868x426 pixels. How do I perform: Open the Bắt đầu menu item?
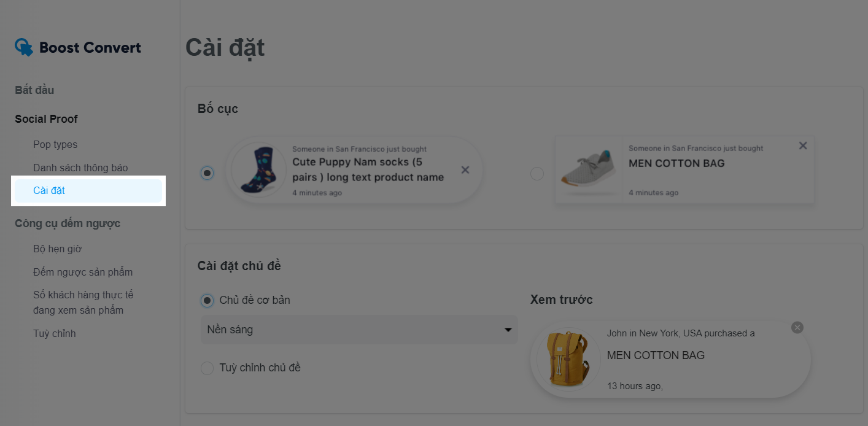point(34,90)
